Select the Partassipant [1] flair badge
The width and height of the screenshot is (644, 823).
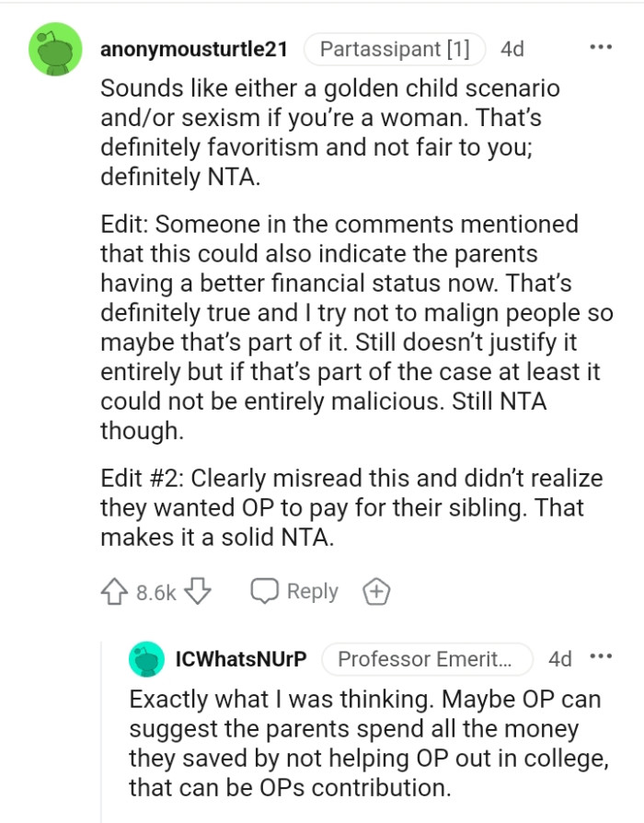(x=395, y=49)
